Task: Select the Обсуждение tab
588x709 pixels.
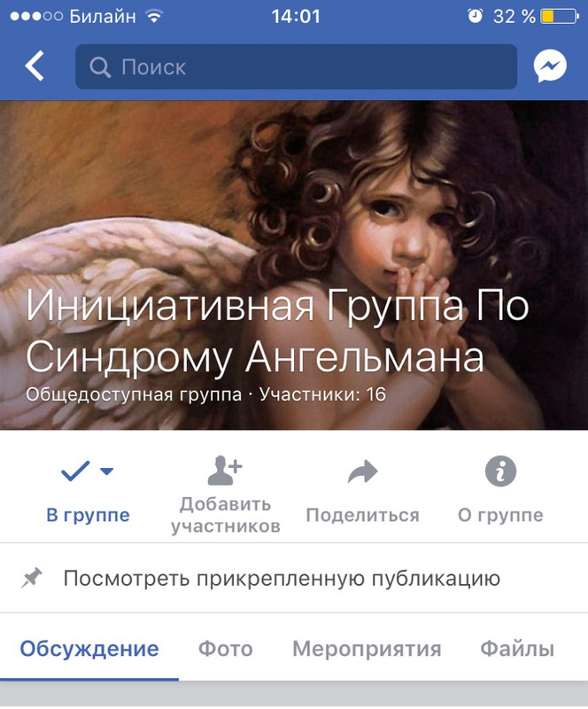Action: coord(89,649)
